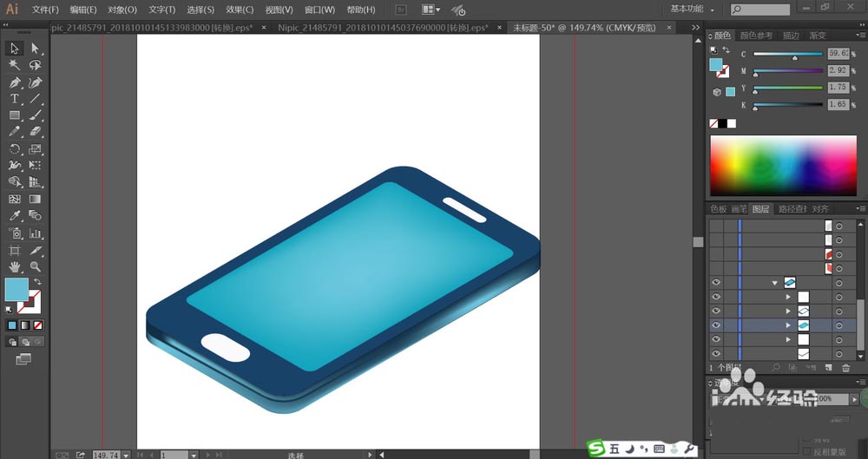Select the Eyedropper tool

click(15, 216)
